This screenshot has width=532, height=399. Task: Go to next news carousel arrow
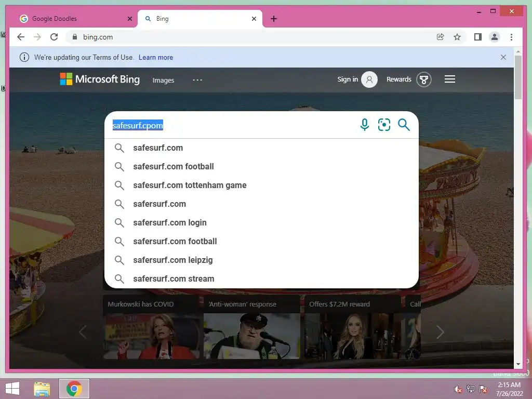[x=440, y=332]
